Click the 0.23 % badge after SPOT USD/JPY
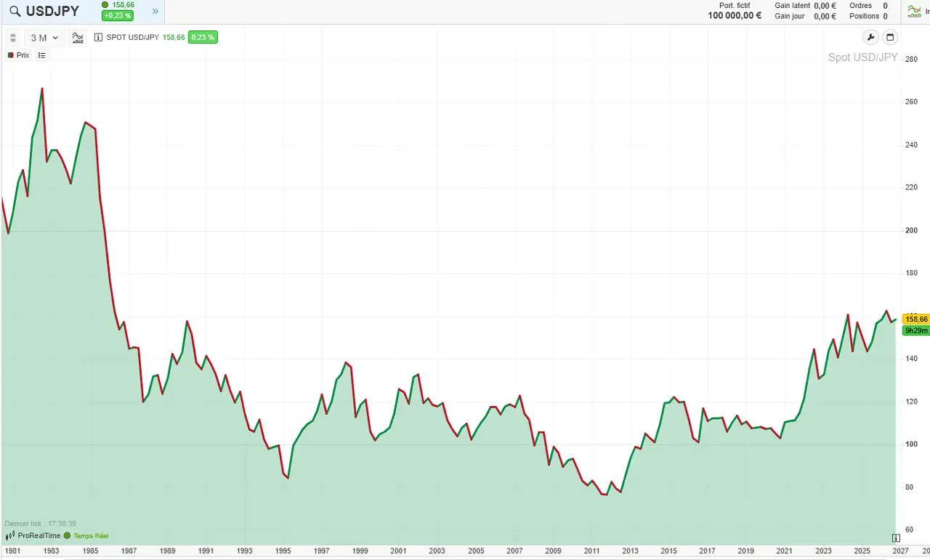Screen dimensions: 930x560 pyautogui.click(x=203, y=38)
